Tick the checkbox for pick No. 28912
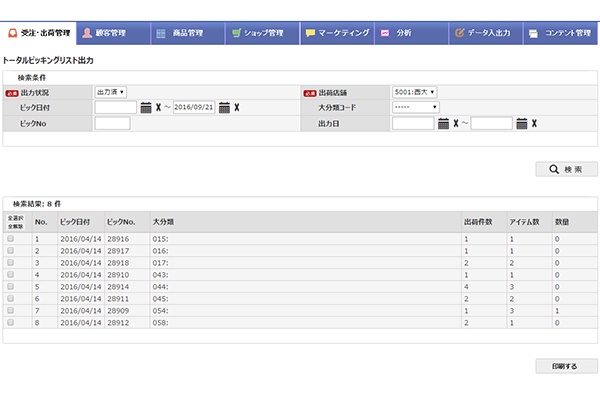The height and width of the screenshot is (400, 600). click(11, 322)
